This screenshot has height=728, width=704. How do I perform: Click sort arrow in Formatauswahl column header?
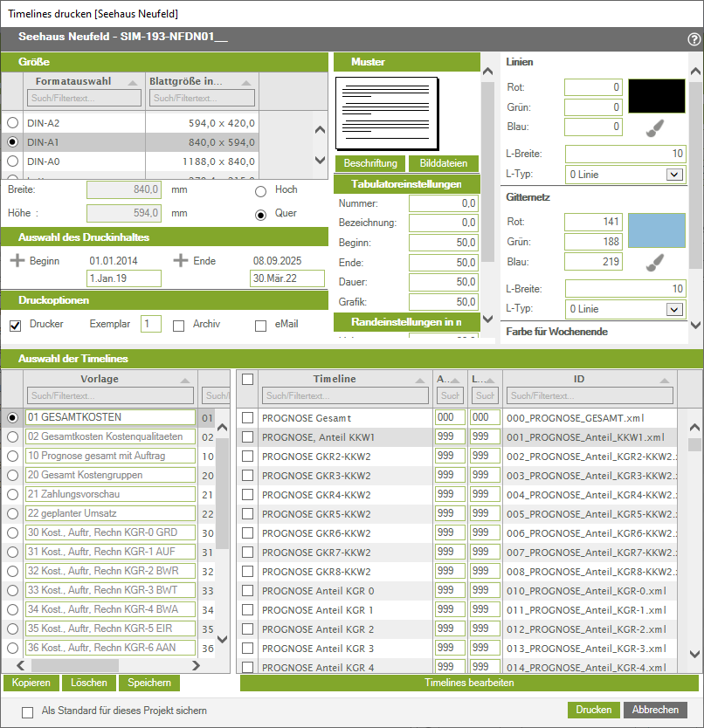pos(132,82)
